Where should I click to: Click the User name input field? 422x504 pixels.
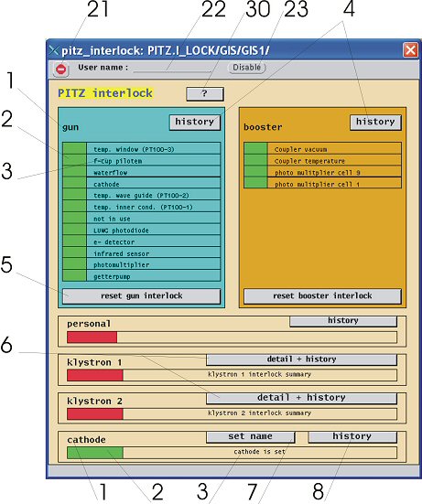(x=172, y=68)
